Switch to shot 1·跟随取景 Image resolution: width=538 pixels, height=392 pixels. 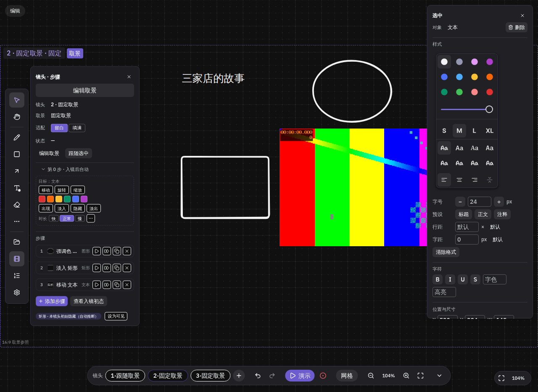coord(125,376)
